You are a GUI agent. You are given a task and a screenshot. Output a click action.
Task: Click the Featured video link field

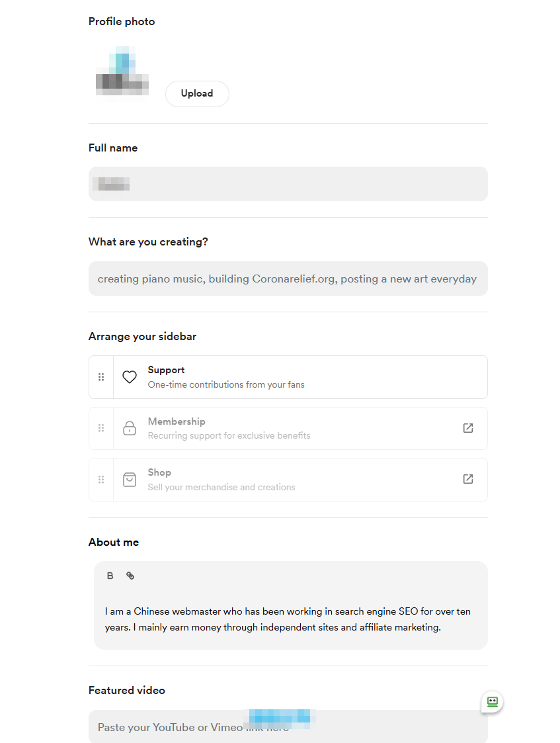pyautogui.click(x=288, y=726)
